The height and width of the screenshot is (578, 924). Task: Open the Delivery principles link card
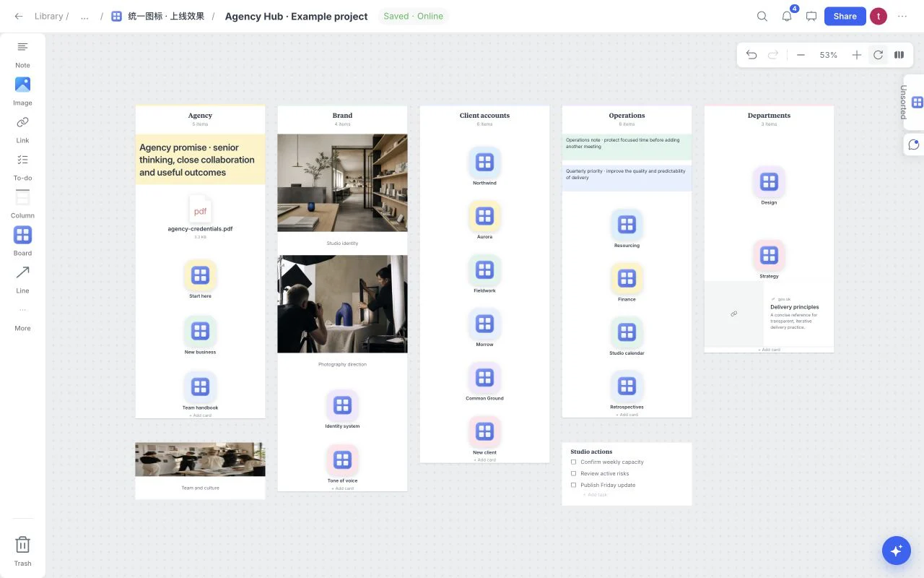coord(769,314)
